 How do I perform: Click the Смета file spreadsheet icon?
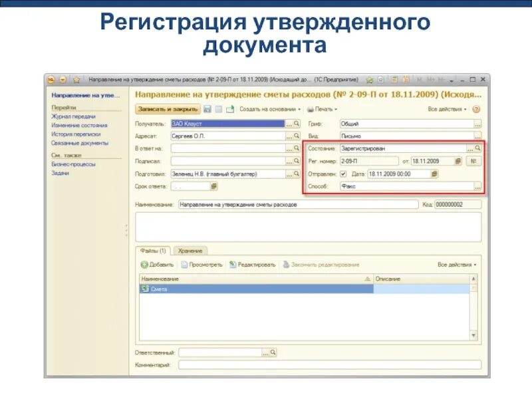(145, 289)
